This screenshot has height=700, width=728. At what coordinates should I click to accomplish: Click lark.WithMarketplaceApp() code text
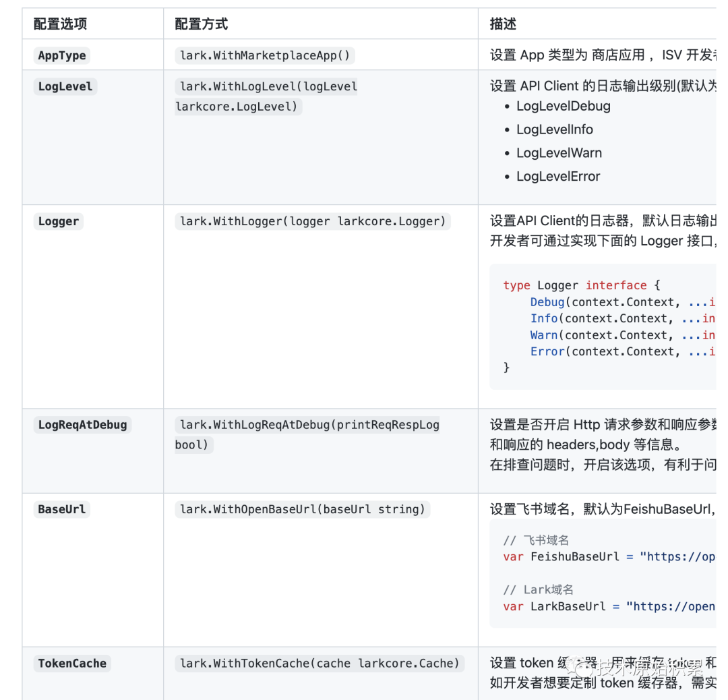(265, 56)
